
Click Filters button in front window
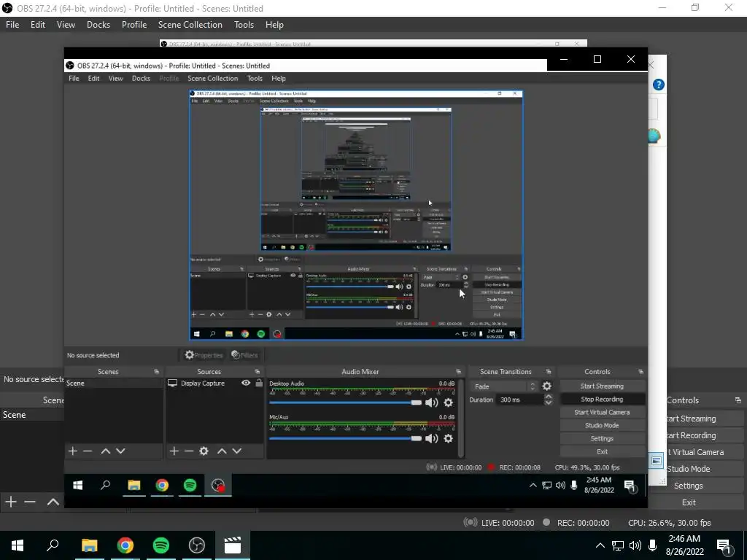pos(245,355)
